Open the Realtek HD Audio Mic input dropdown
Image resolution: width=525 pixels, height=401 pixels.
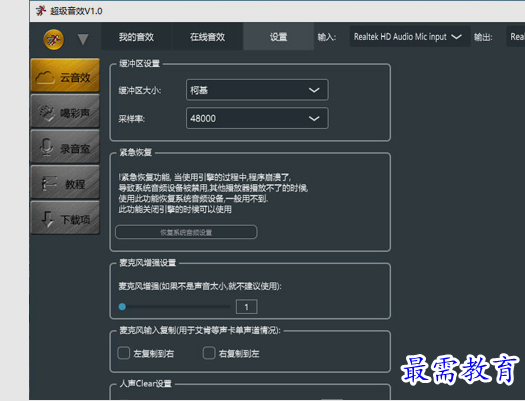tap(410, 36)
